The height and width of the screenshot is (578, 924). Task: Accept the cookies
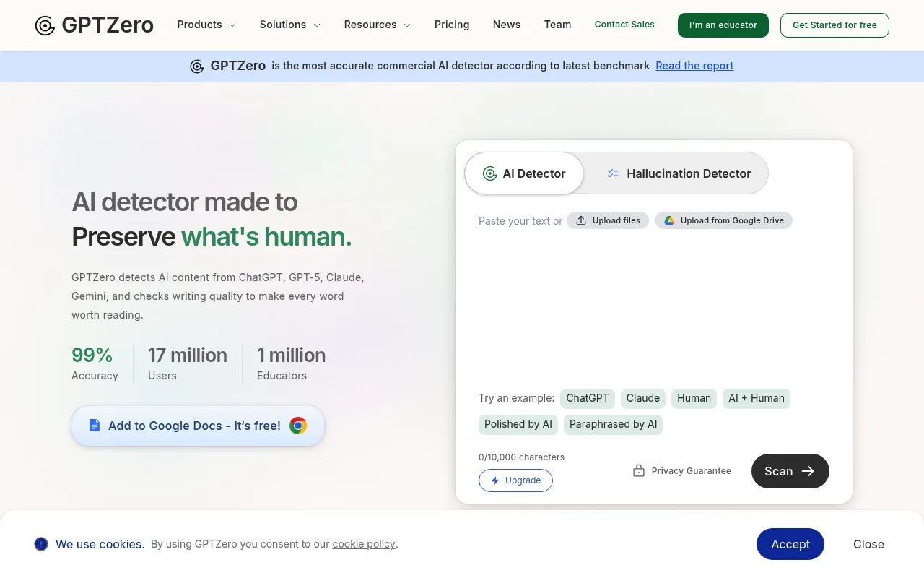coord(790,544)
